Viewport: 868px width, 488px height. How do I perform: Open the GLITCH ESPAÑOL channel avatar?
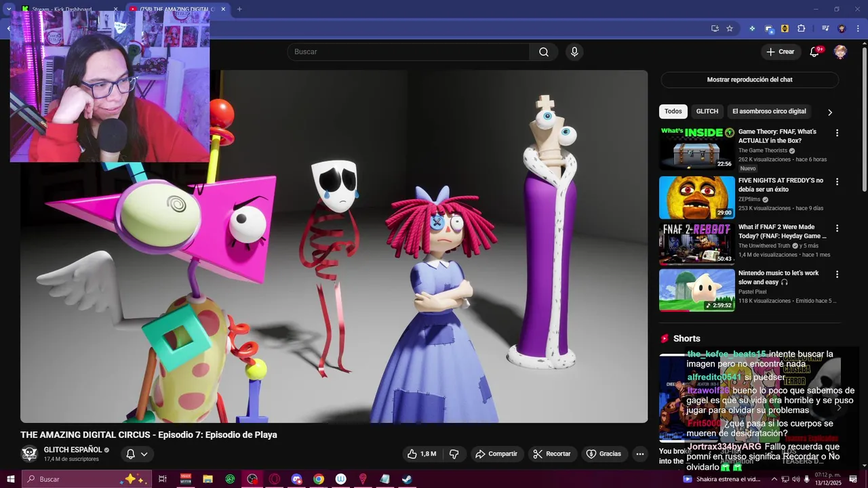pos(30,454)
